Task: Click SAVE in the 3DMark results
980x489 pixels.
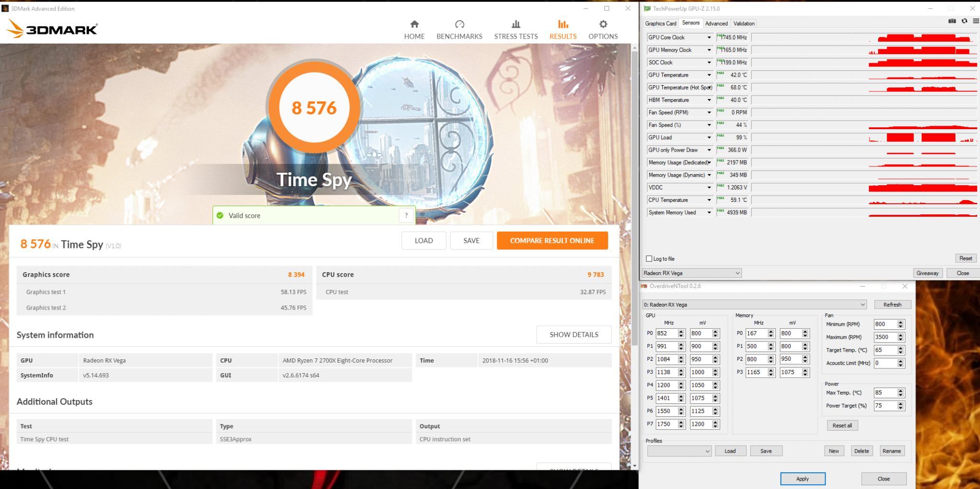Action: (x=471, y=241)
